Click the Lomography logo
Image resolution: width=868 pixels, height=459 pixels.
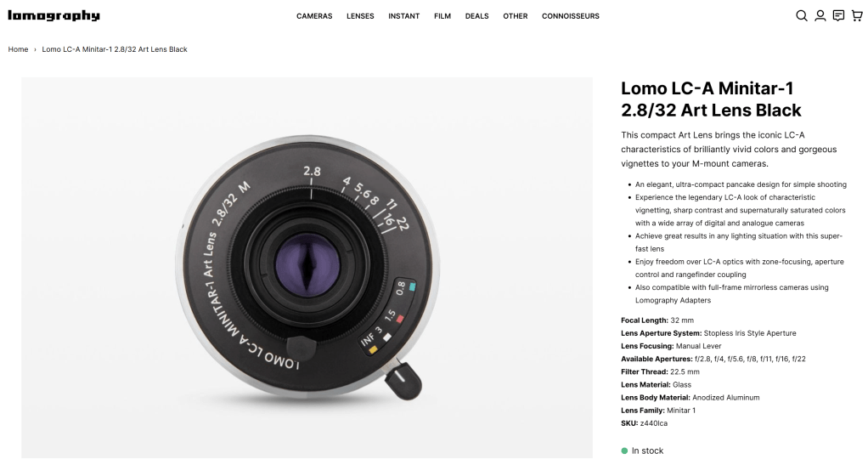[54, 16]
